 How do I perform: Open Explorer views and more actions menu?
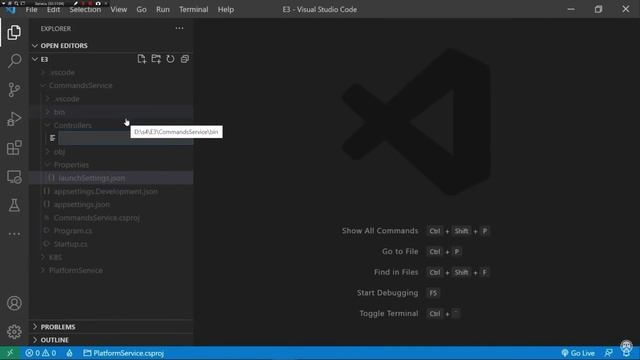click(180, 29)
